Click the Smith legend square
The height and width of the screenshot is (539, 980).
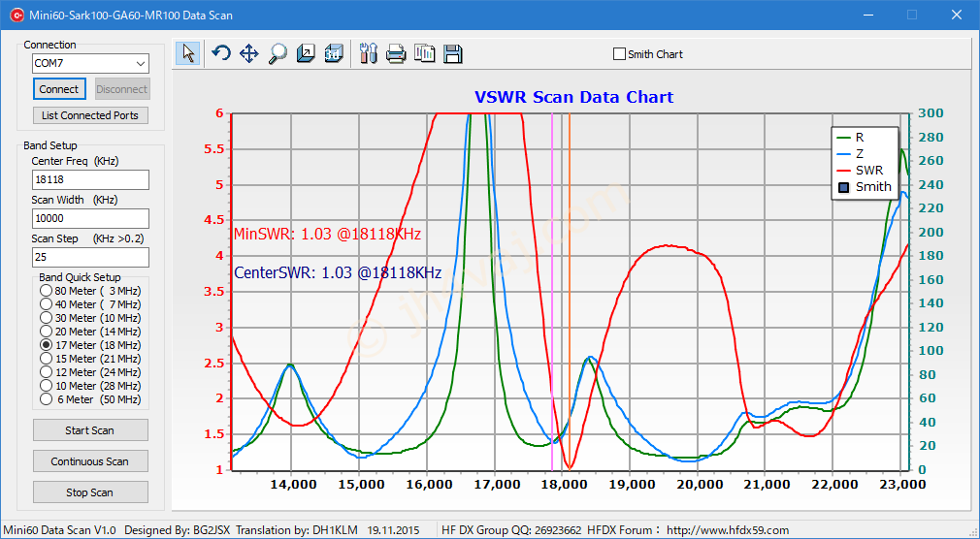844,187
